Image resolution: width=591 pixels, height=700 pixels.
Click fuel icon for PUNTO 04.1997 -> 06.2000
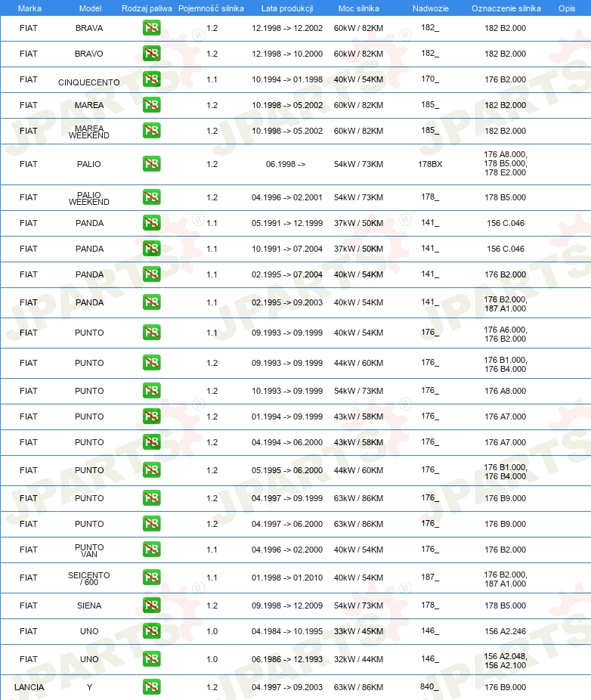click(x=152, y=524)
